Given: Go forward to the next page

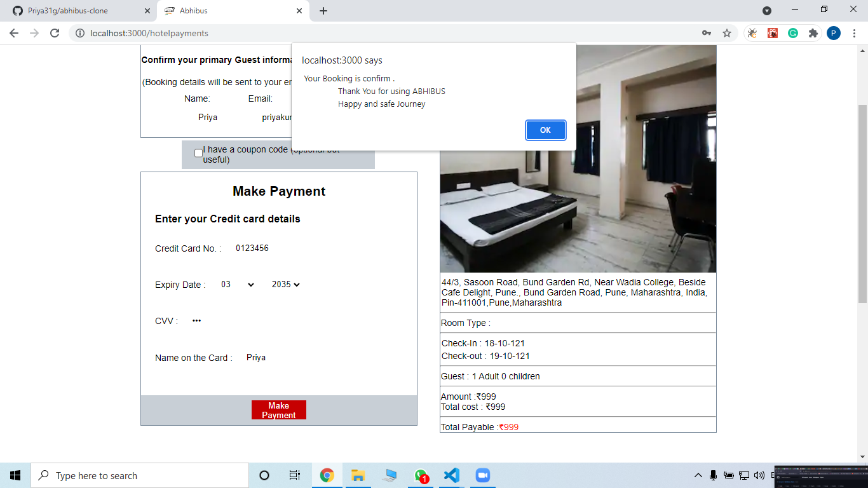Looking at the screenshot, I should coord(34,33).
